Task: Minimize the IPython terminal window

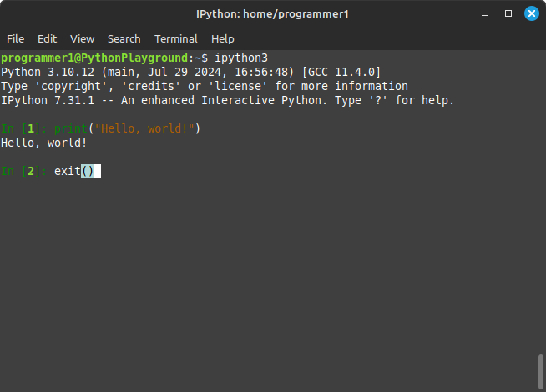Action: click(x=485, y=14)
